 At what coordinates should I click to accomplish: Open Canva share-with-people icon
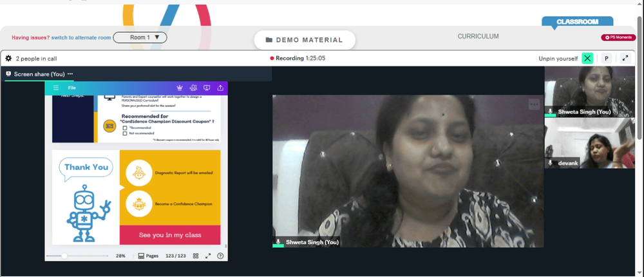[193, 88]
